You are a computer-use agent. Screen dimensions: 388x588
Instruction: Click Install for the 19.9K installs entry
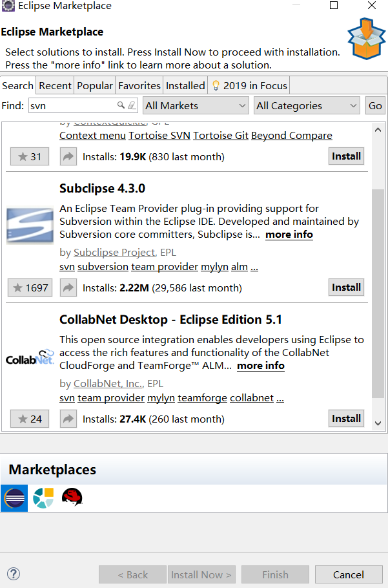coord(346,156)
